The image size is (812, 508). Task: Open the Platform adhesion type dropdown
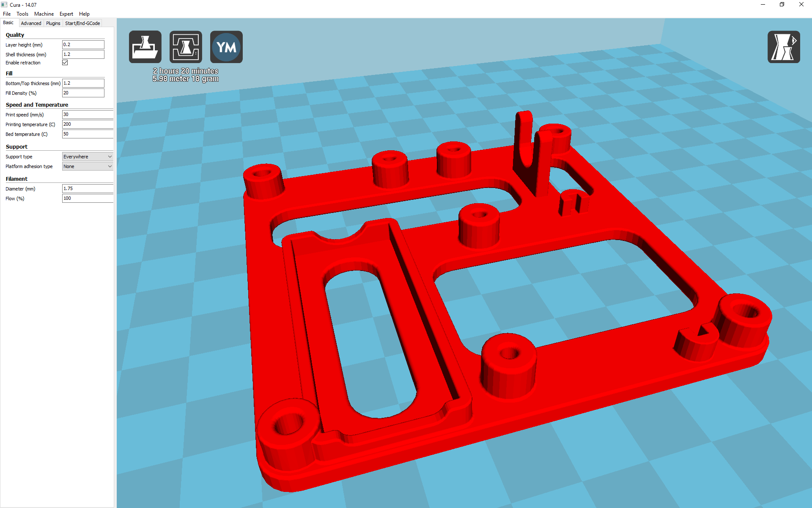pos(88,166)
